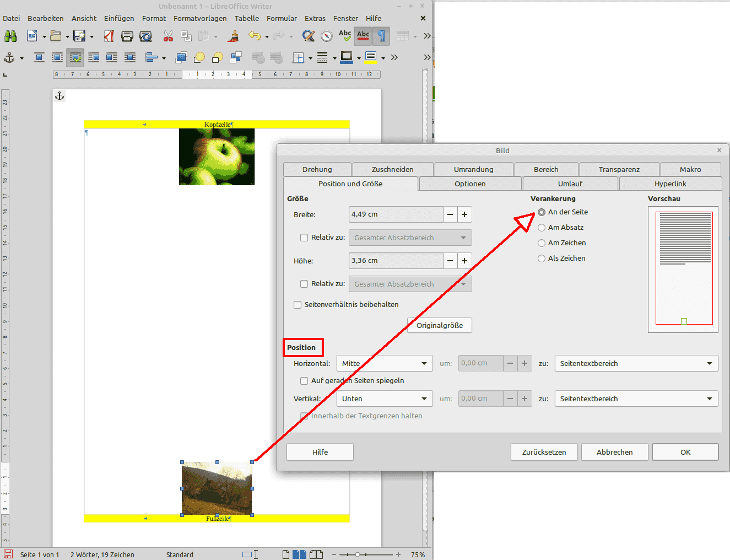
Task: Switch to the Umlauf tab
Action: click(x=570, y=184)
